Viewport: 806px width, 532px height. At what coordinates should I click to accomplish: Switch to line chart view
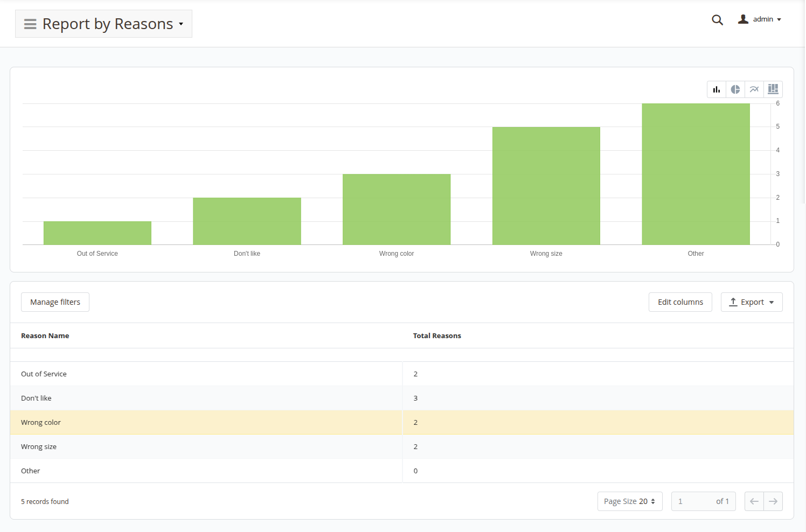[754, 89]
